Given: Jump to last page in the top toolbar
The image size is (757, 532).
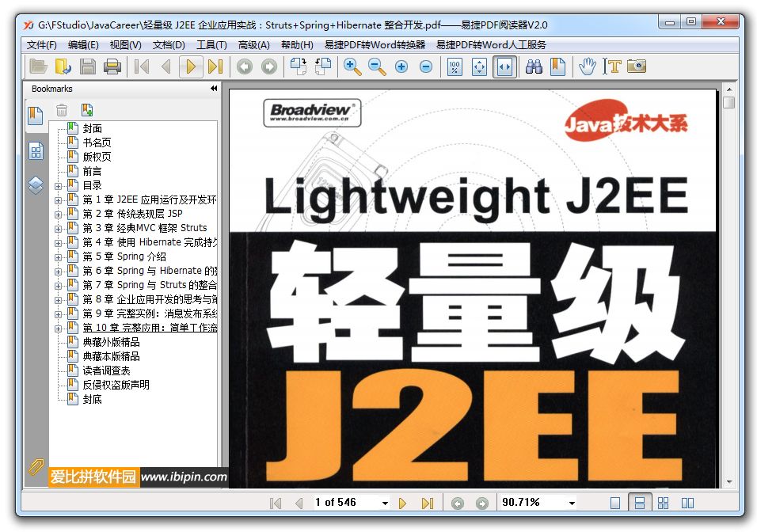Looking at the screenshot, I should [x=215, y=66].
